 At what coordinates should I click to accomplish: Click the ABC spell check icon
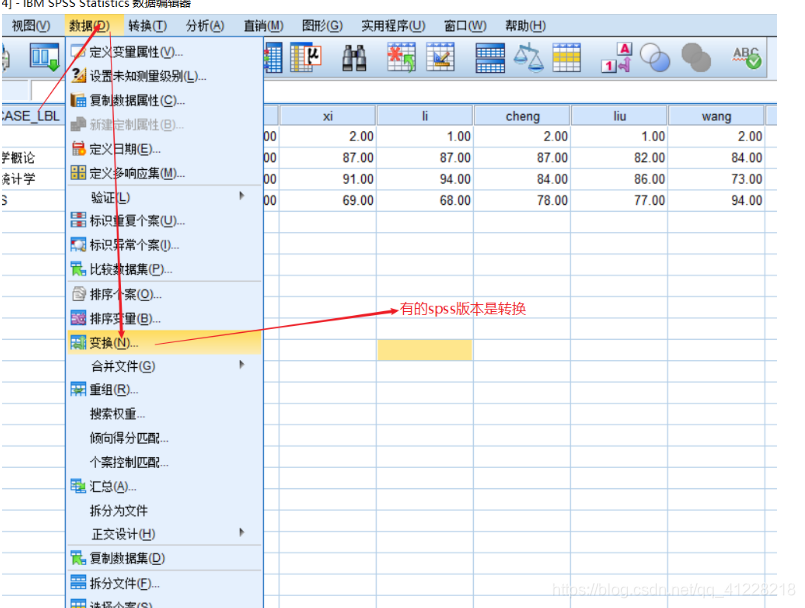click(x=746, y=58)
